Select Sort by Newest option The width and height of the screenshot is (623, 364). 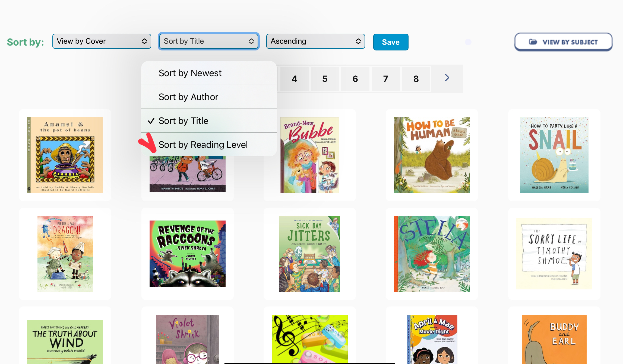pyautogui.click(x=209, y=73)
